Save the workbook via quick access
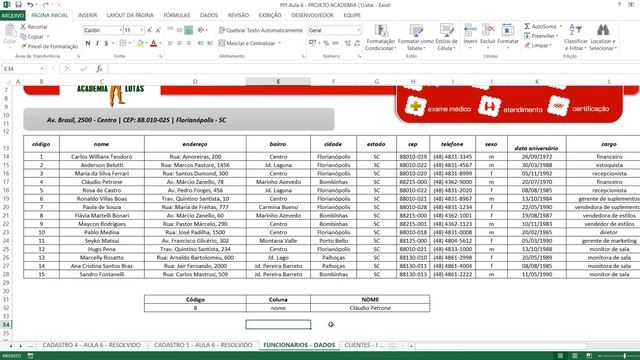Viewport: 640px width, 360px height. point(18,5)
